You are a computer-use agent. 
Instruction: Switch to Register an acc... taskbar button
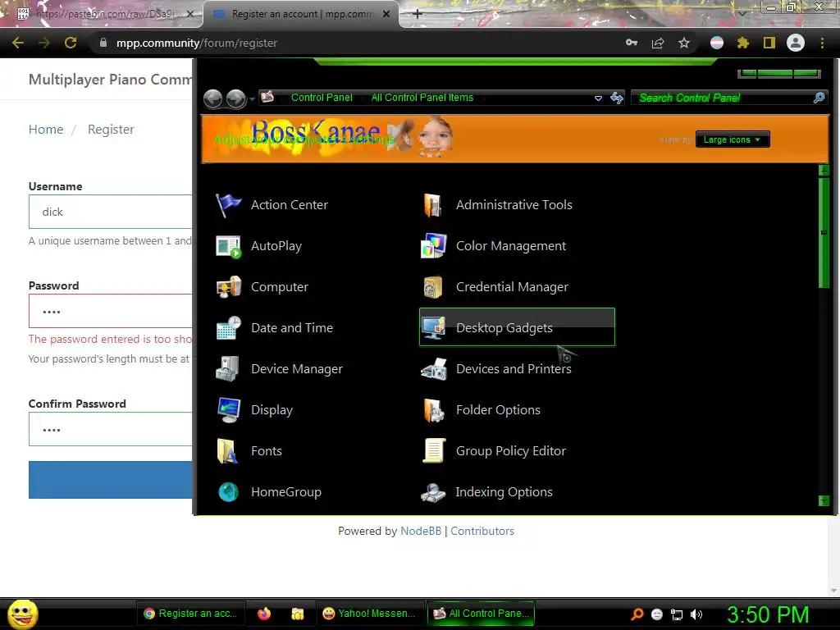(191, 614)
